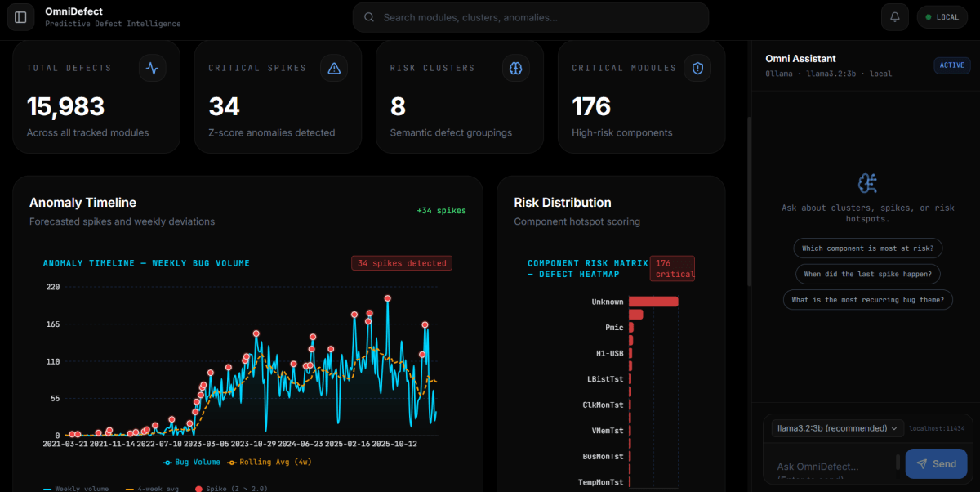Image resolution: width=980 pixels, height=492 pixels.
Task: Click the "H1-USB" component label
Action: point(609,353)
